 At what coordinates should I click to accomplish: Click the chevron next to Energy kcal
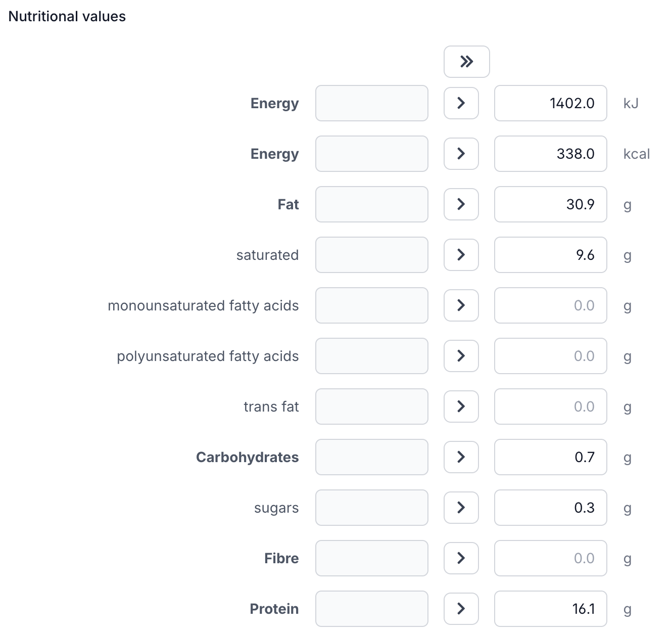[x=461, y=154]
